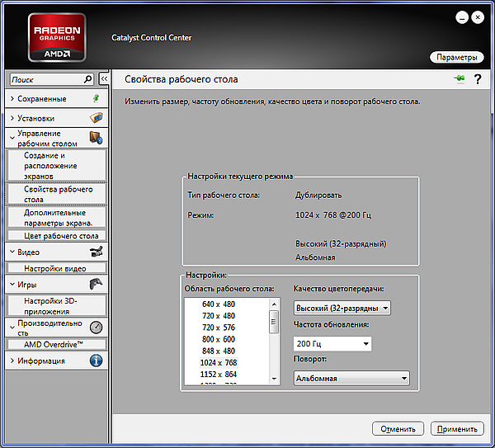Open Дополнительные параметры экрана page
This screenshot has height=448, width=495.
pyautogui.click(x=57, y=218)
